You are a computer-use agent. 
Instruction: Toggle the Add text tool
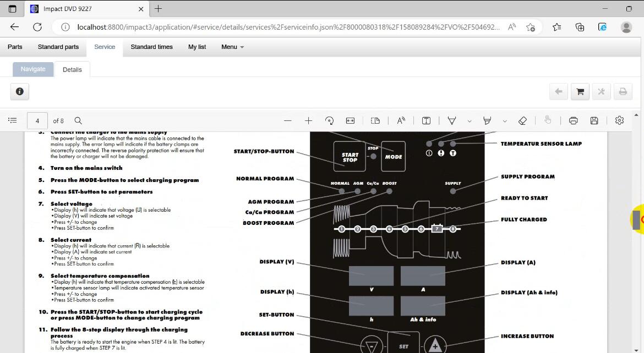tap(426, 120)
